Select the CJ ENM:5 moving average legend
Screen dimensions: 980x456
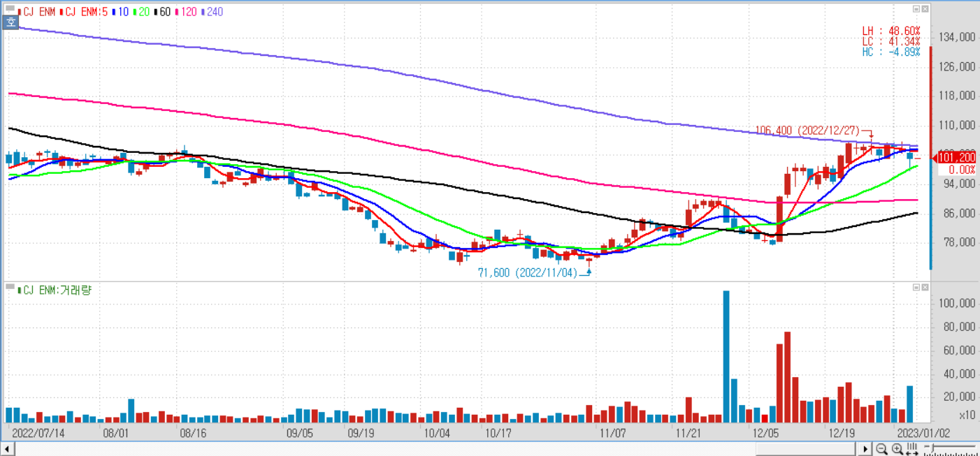coord(83,12)
